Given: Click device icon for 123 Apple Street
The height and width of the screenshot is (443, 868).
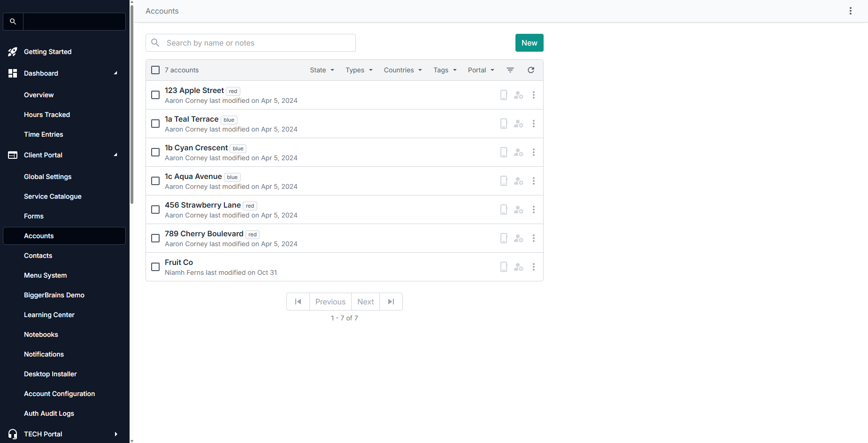Looking at the screenshot, I should pyautogui.click(x=504, y=95).
